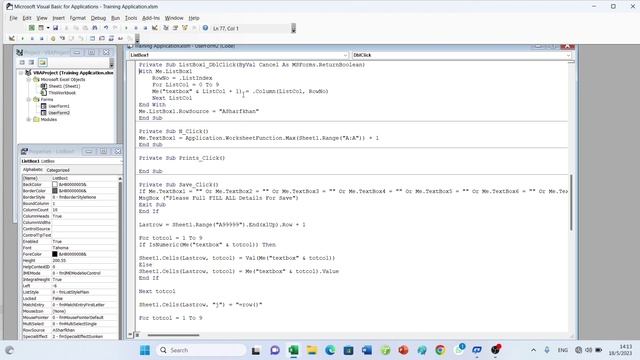This screenshot has height=360, width=640.
Task: Switch to the Categorized properties tab
Action: [58, 170]
